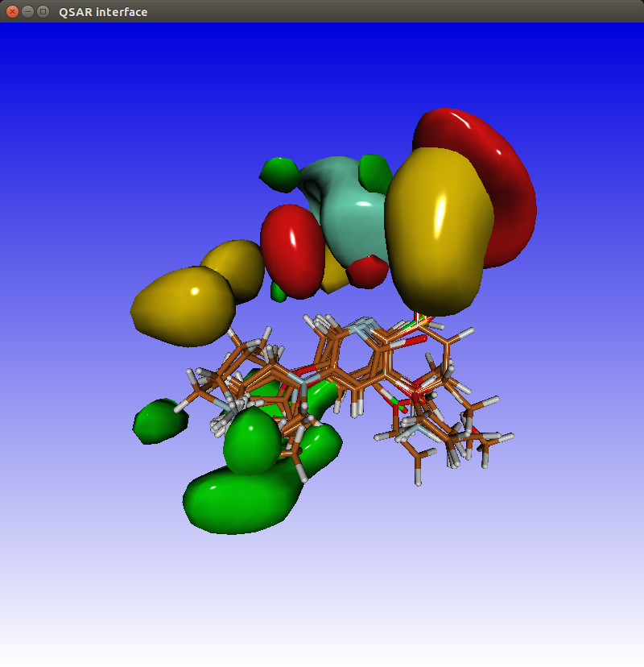Click the green blob on top of the teal surface
The width and height of the screenshot is (644, 667).
pos(375,171)
